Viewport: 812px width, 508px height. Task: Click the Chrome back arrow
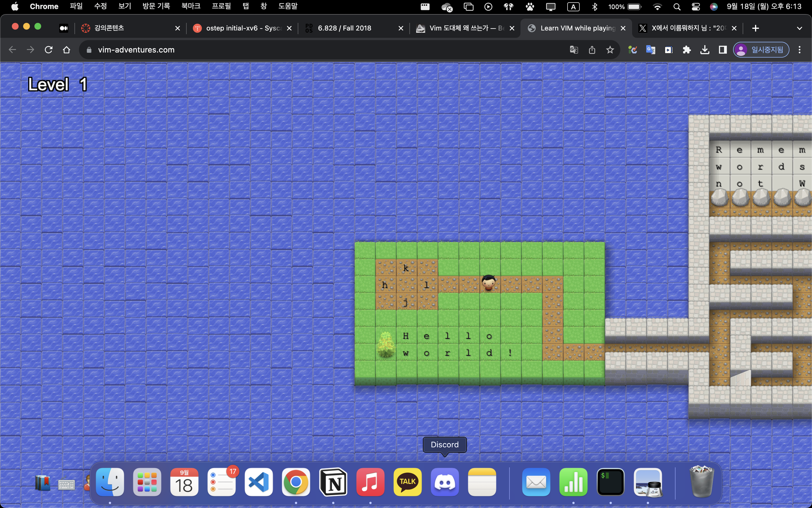(12, 50)
